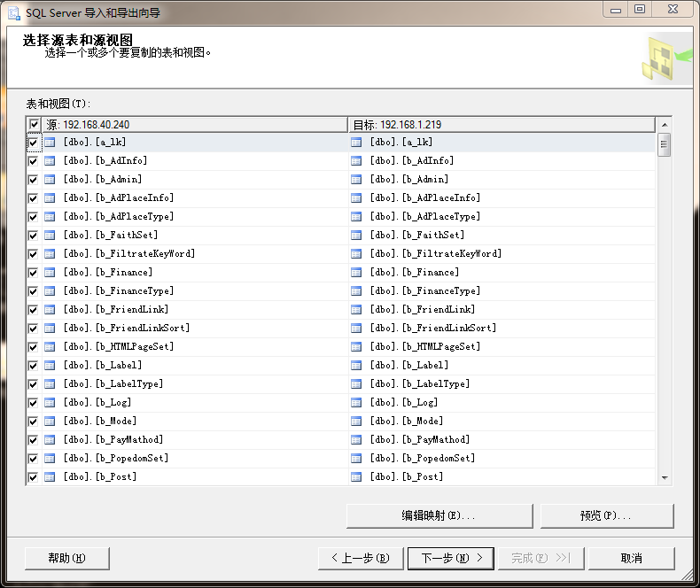Image resolution: width=700 pixels, height=588 pixels.
Task: Select destination cell [dbo].[b_Finance]
Action: click(502, 273)
